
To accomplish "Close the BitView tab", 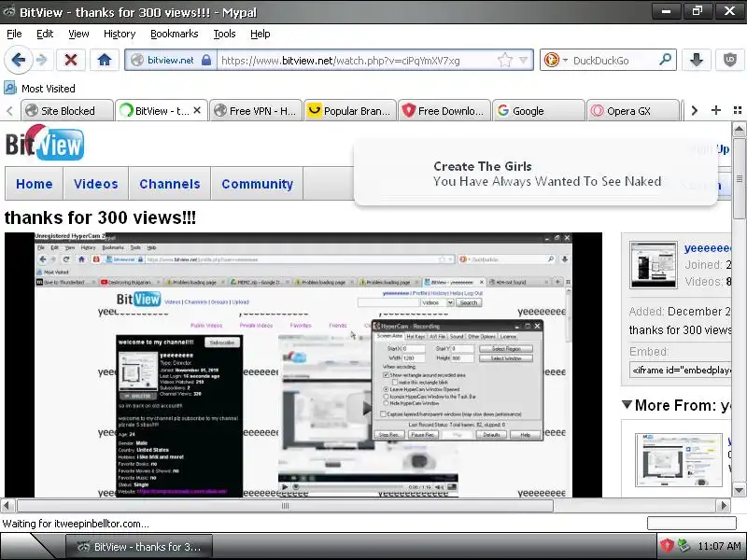I will [x=197, y=110].
